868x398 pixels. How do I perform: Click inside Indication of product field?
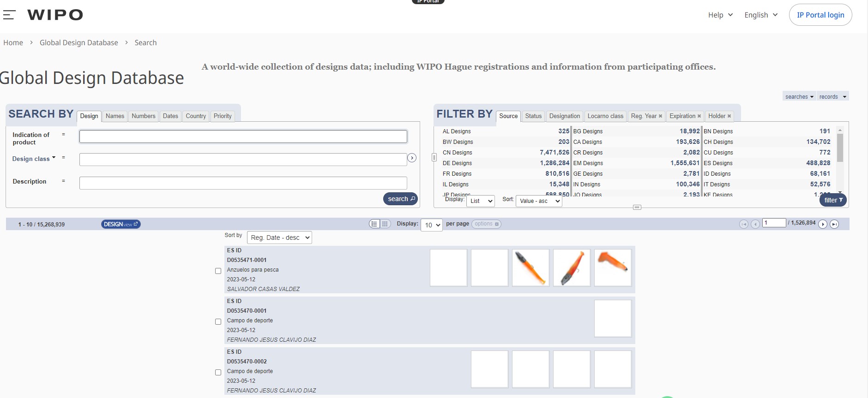tap(243, 137)
